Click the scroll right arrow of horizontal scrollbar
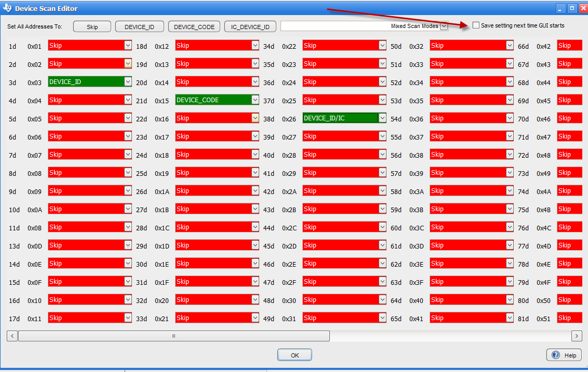588x372 pixels. (x=577, y=336)
